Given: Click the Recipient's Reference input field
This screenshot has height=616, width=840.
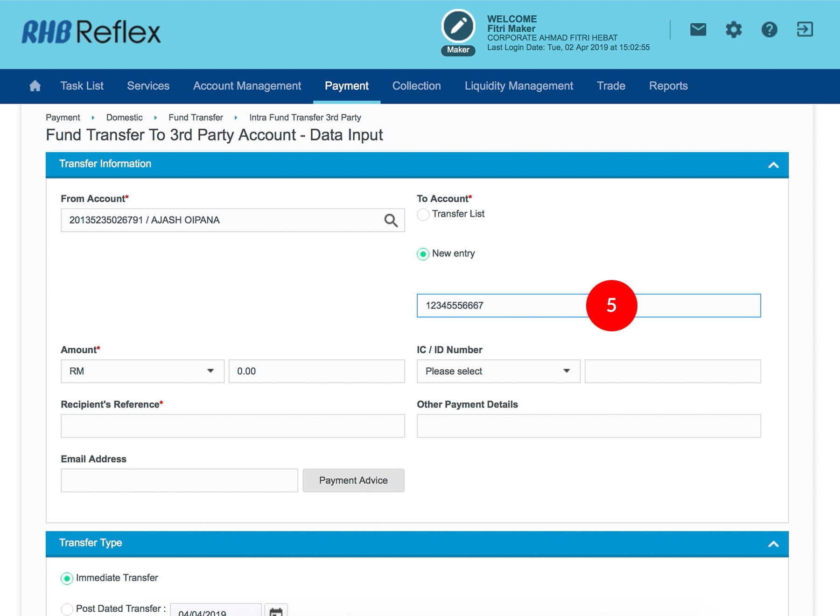Looking at the screenshot, I should click(232, 426).
